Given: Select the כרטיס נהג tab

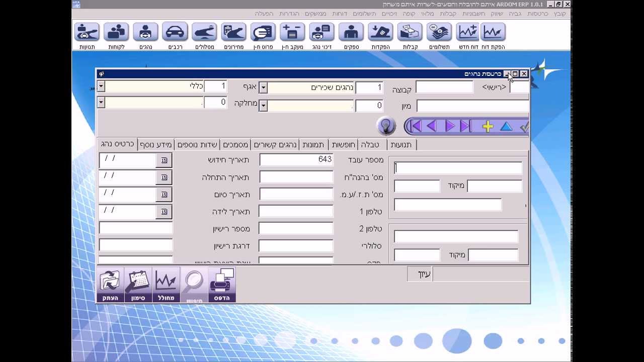Looking at the screenshot, I should [117, 144].
